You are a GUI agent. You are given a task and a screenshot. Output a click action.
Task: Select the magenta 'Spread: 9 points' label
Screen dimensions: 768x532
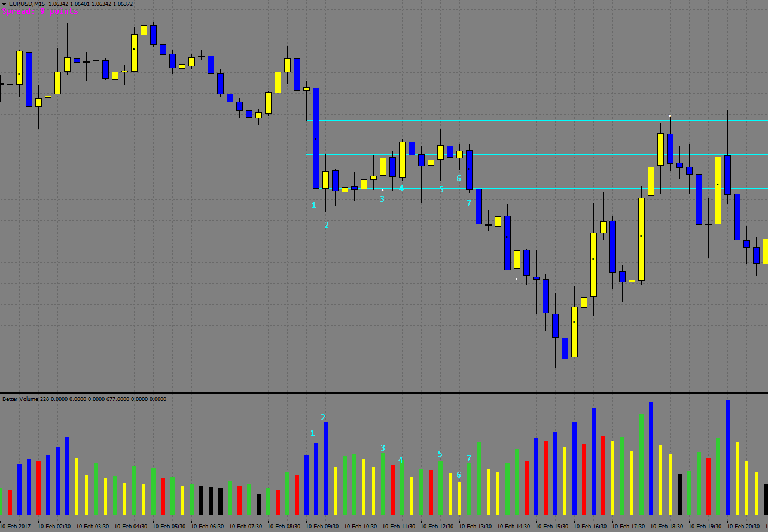(x=40, y=11)
